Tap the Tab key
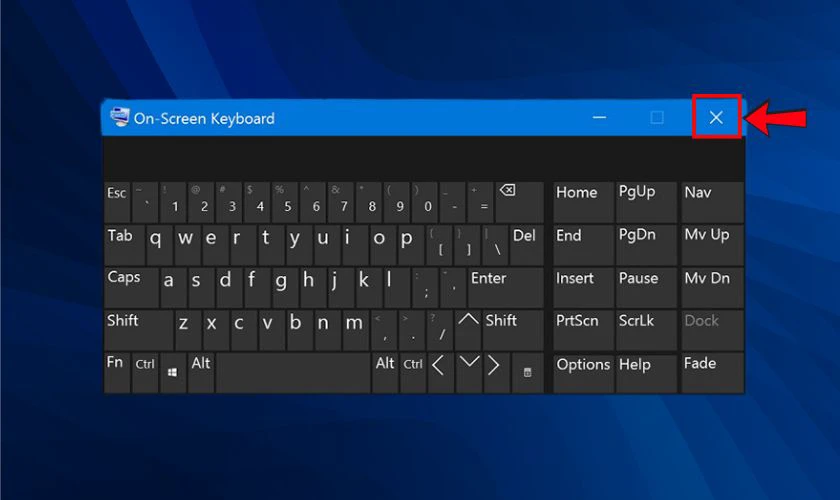 [x=124, y=245]
